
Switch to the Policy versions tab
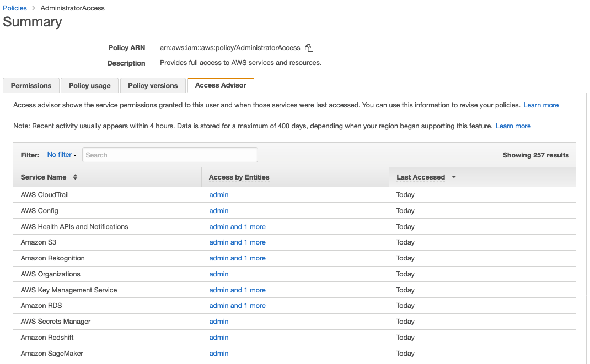pos(153,85)
